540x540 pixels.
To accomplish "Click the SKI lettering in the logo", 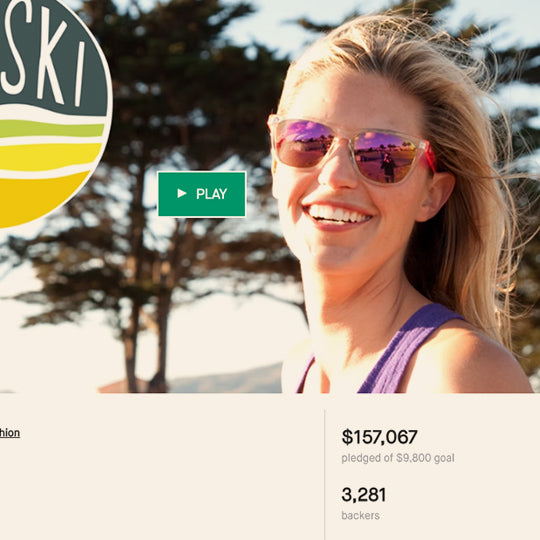I will pyautogui.click(x=43, y=53).
